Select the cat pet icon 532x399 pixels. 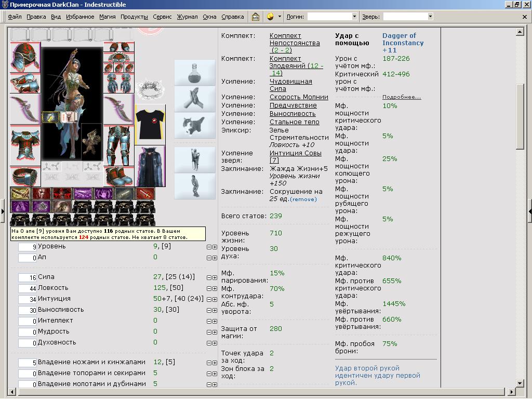click(x=195, y=126)
